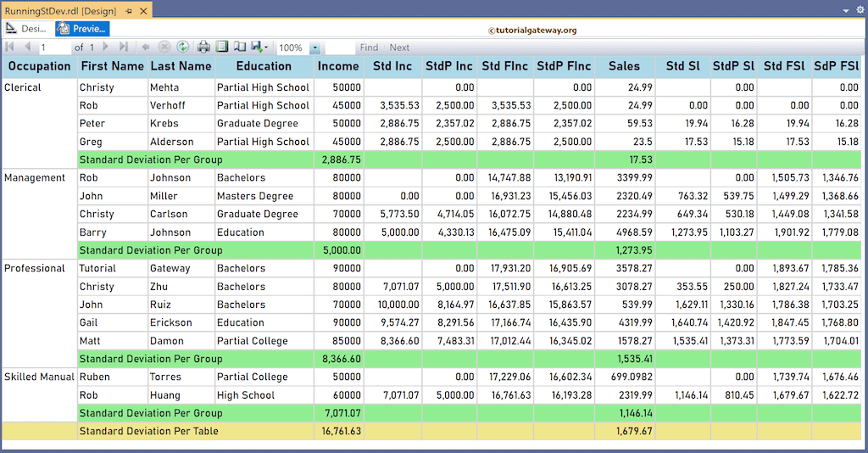Close the RunningStDev.rdl document tab
The width and height of the screenshot is (868, 453).
142,10
